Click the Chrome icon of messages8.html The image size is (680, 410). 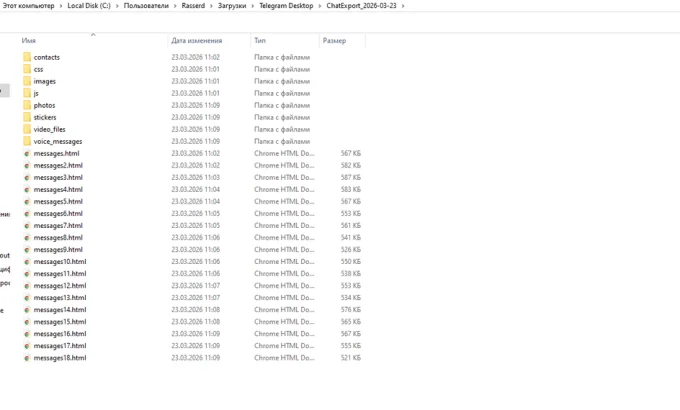click(27, 238)
